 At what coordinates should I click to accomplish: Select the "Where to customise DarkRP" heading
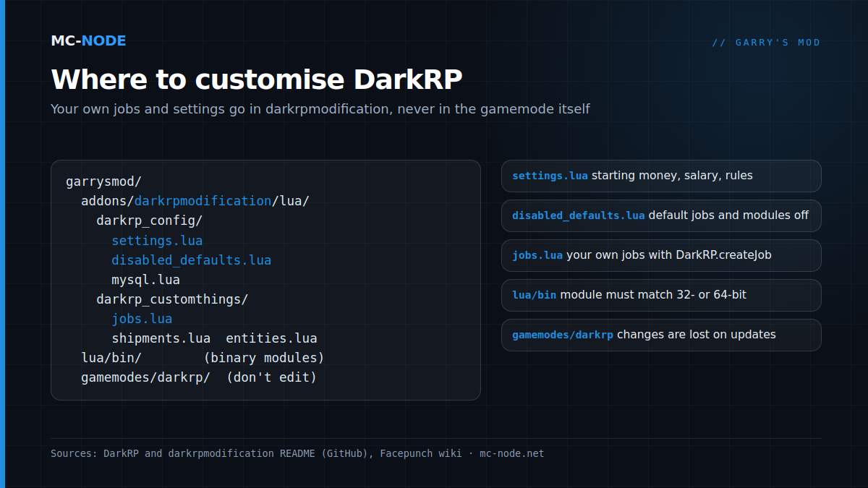tap(256, 80)
